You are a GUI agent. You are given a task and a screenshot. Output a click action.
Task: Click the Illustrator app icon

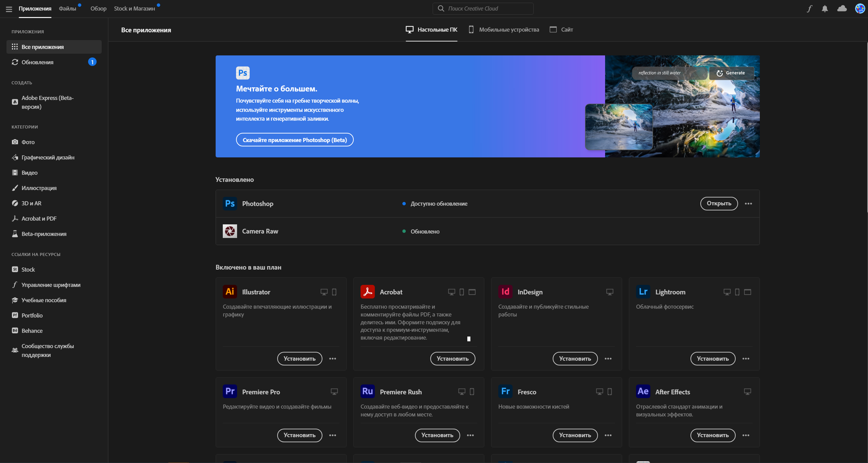[x=230, y=292]
